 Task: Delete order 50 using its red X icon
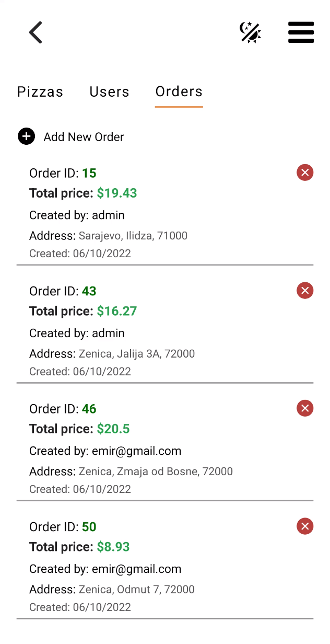tap(305, 526)
